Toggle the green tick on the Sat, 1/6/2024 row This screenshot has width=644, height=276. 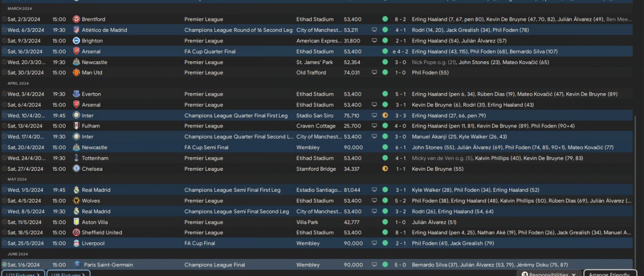[4, 264]
